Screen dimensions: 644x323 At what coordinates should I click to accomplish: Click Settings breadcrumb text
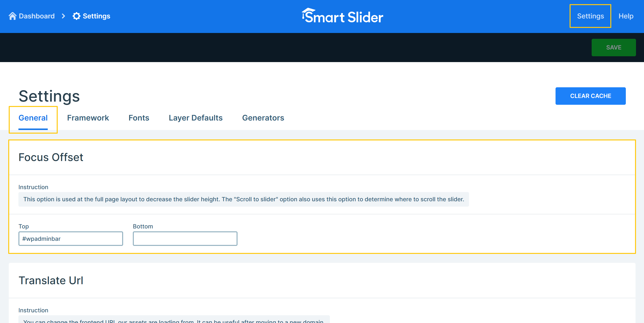coord(96,16)
